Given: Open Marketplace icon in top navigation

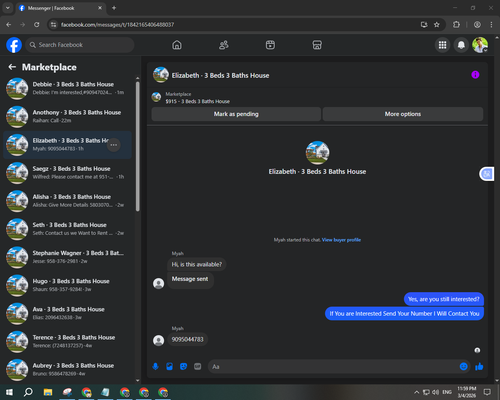Looking at the screenshot, I should click(317, 45).
